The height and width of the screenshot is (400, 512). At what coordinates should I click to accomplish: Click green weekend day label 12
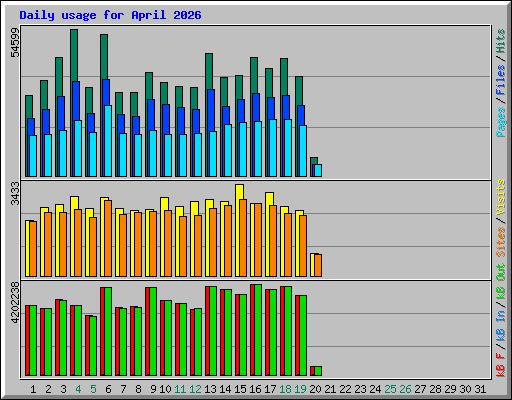(195, 389)
